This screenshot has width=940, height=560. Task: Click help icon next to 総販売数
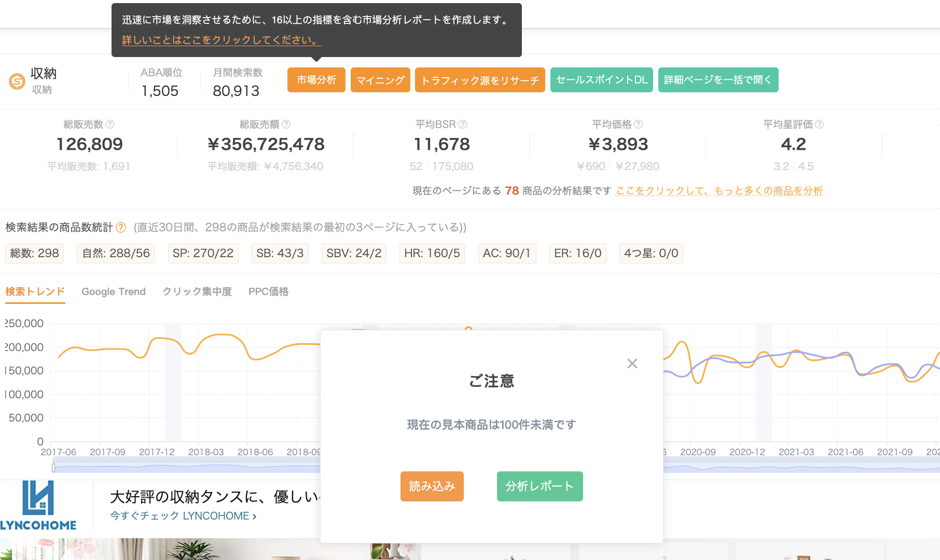click(x=110, y=124)
